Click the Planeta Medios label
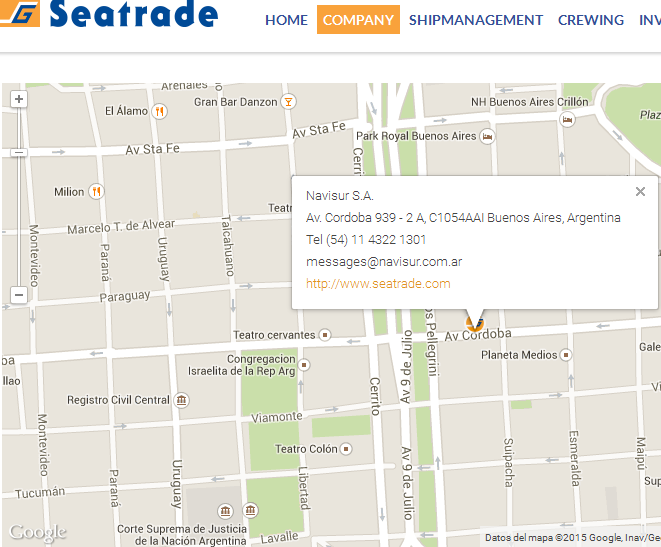This screenshot has height=547, width=661. (x=519, y=355)
